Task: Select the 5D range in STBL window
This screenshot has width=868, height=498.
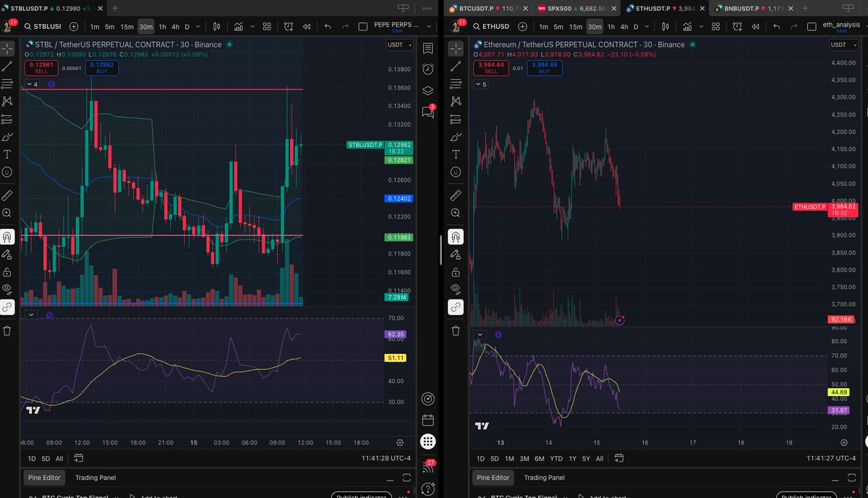Action: tap(46, 459)
